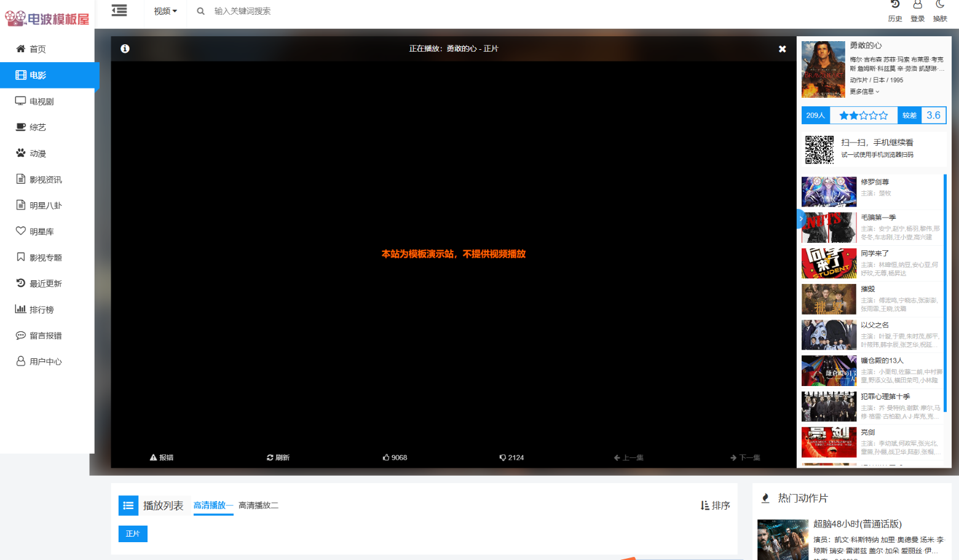This screenshot has height=560, width=959.
Task: Open the 视频 search type dropdown
Action: pos(165,11)
